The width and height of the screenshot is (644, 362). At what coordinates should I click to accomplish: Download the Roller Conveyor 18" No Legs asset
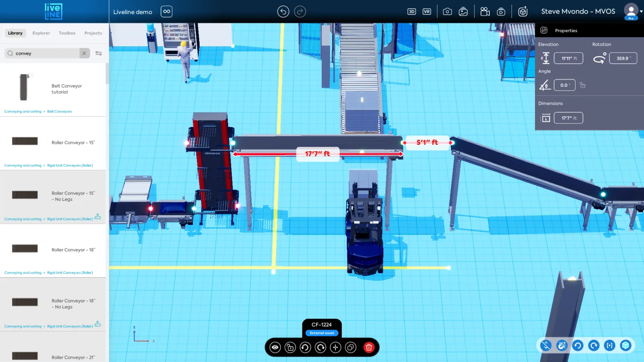pos(97,324)
